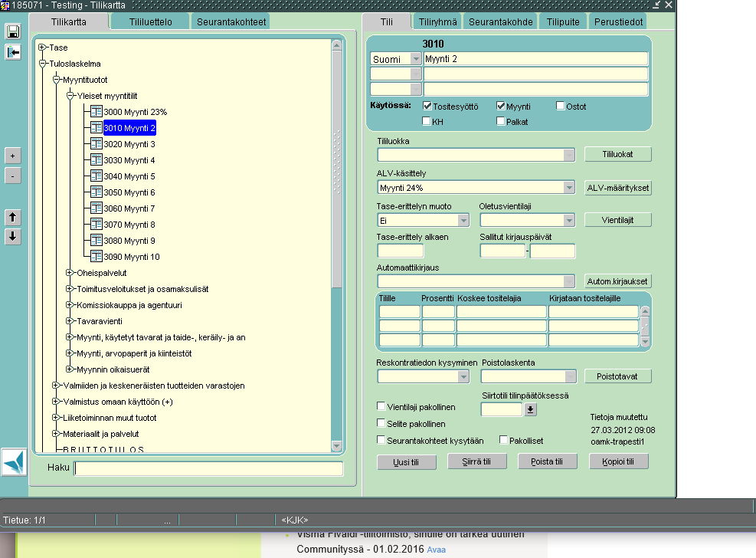This screenshot has height=558, width=756.
Task: Click the account icon for 3090 Myynti 10
Action: coord(97,256)
